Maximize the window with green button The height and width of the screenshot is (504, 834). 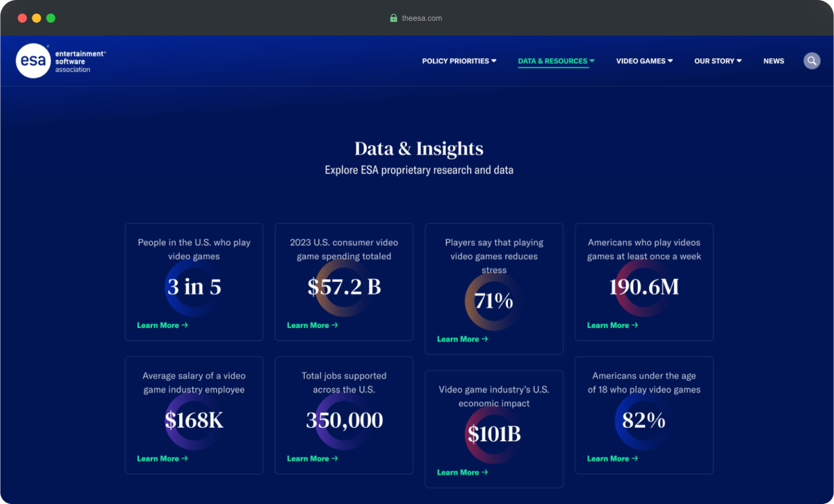tap(50, 18)
